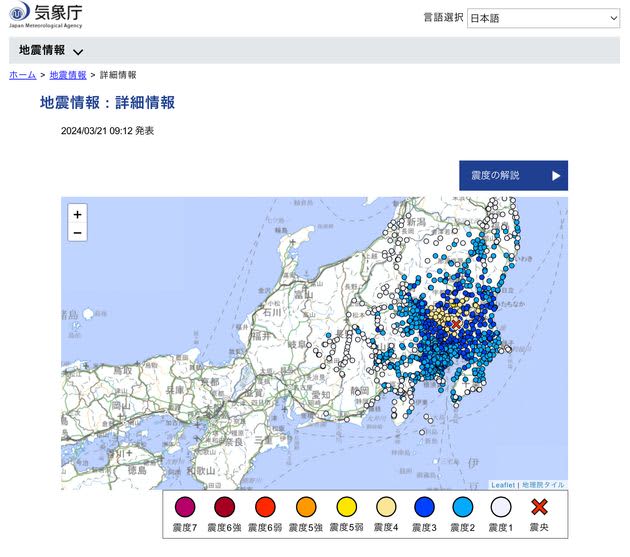Click the 震度1 white legend swatch
The image size is (630, 557).
tap(501, 508)
